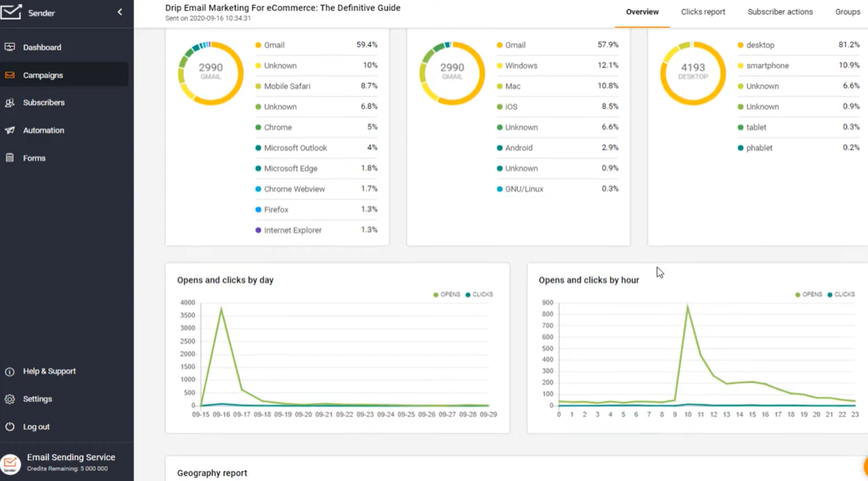Click the Geography report heading
Image resolution: width=868 pixels, height=481 pixels.
point(212,474)
